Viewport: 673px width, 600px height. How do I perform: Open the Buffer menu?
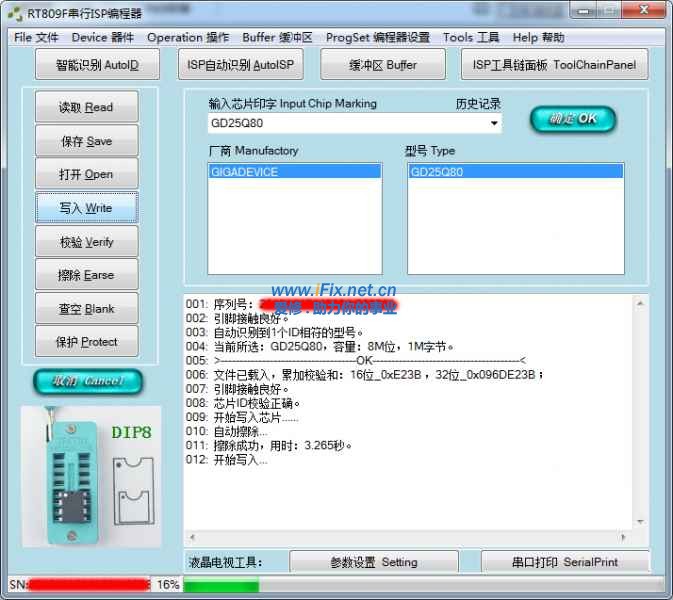click(x=277, y=38)
